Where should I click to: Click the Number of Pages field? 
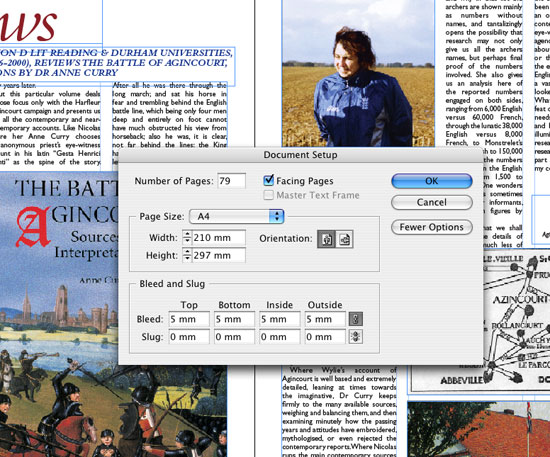click(231, 181)
